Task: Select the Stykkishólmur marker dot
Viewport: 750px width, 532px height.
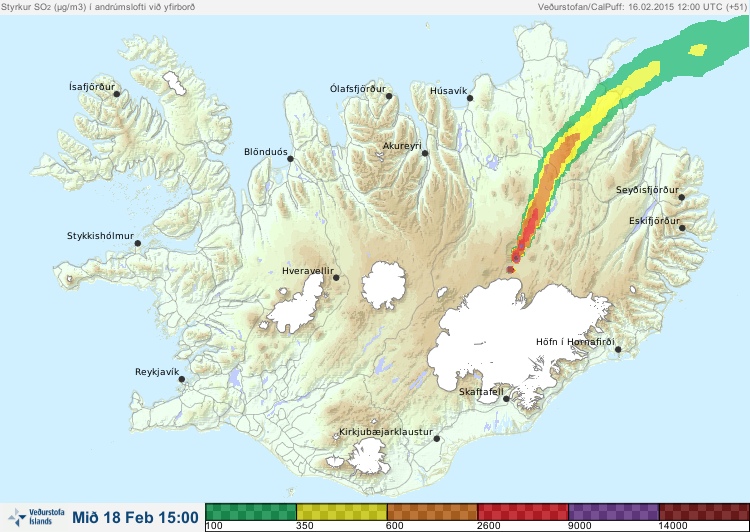Action: click(x=138, y=243)
